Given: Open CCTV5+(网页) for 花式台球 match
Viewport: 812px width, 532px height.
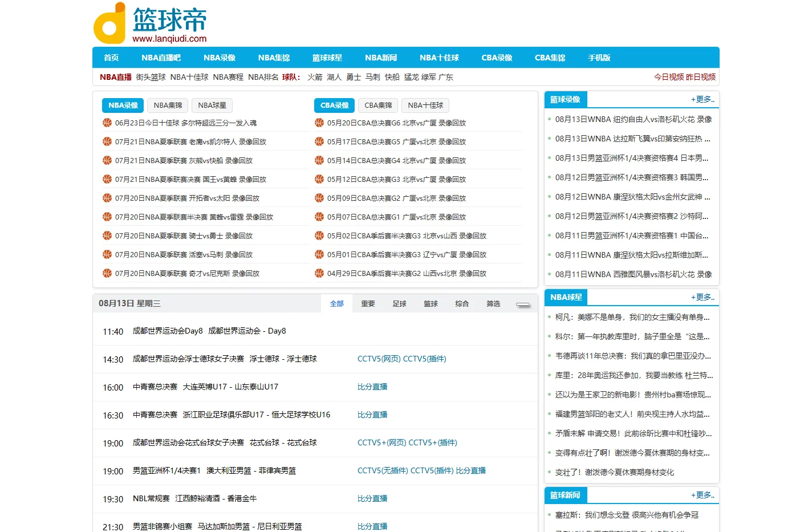Looking at the screenshot, I should (x=381, y=442).
